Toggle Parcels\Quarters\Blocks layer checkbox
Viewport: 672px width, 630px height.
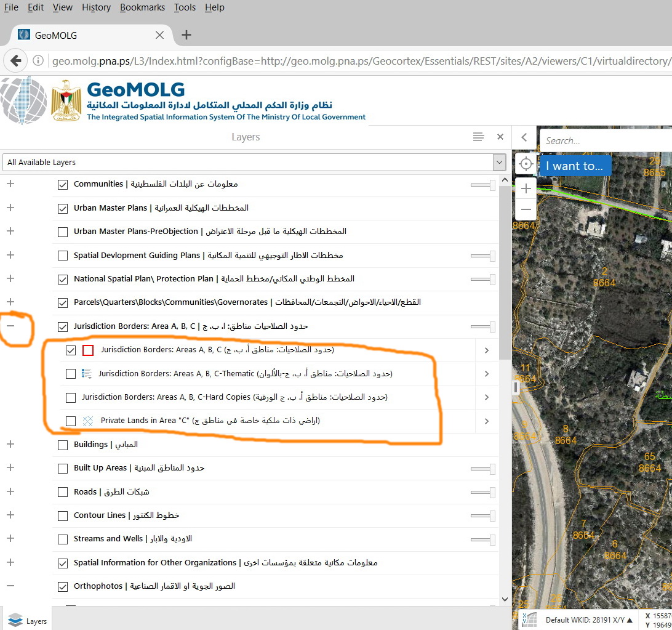click(x=63, y=303)
